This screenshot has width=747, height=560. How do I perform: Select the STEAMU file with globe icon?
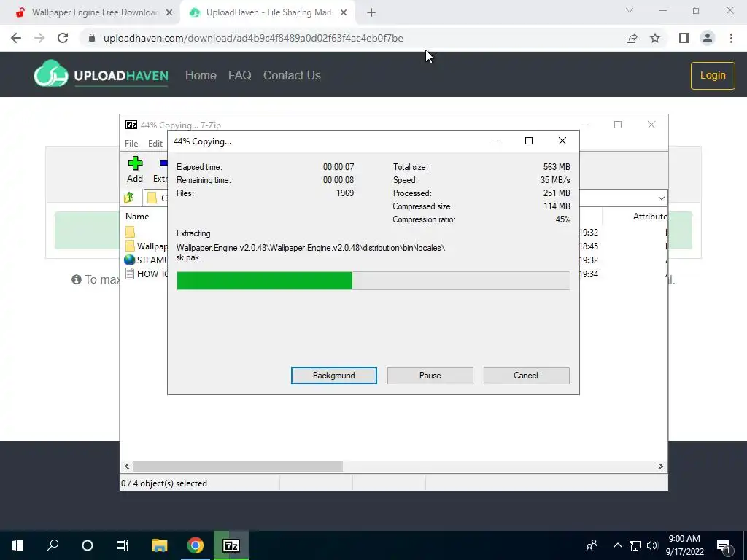(x=146, y=260)
